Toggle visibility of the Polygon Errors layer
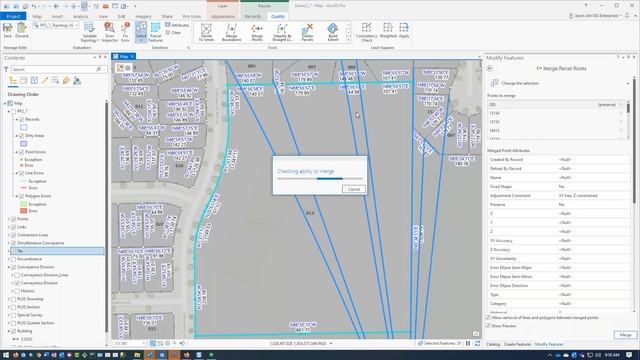640x360 pixels. coord(22,196)
